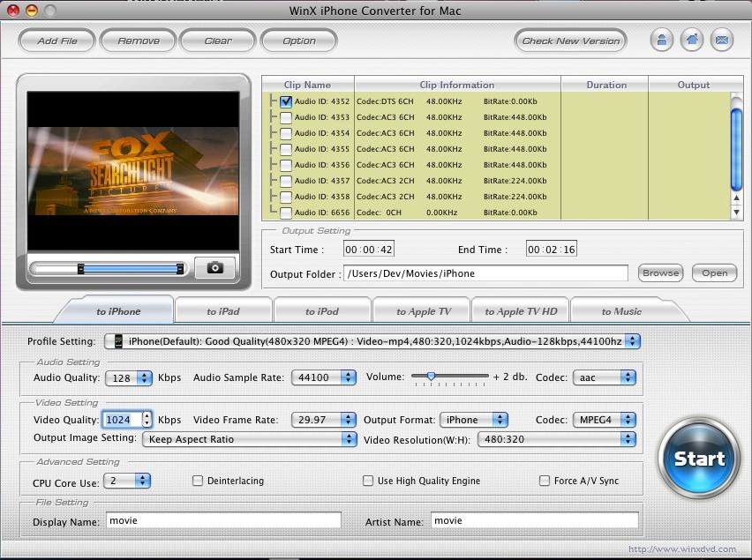This screenshot has width=752, height=560.
Task: Click the Duration column header
Action: [x=606, y=85]
